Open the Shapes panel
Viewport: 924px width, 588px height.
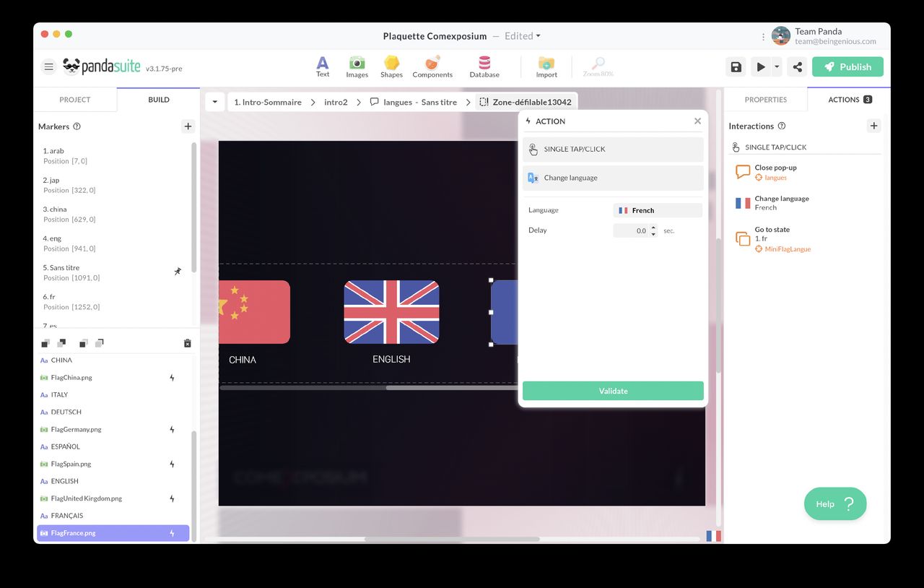click(x=391, y=66)
